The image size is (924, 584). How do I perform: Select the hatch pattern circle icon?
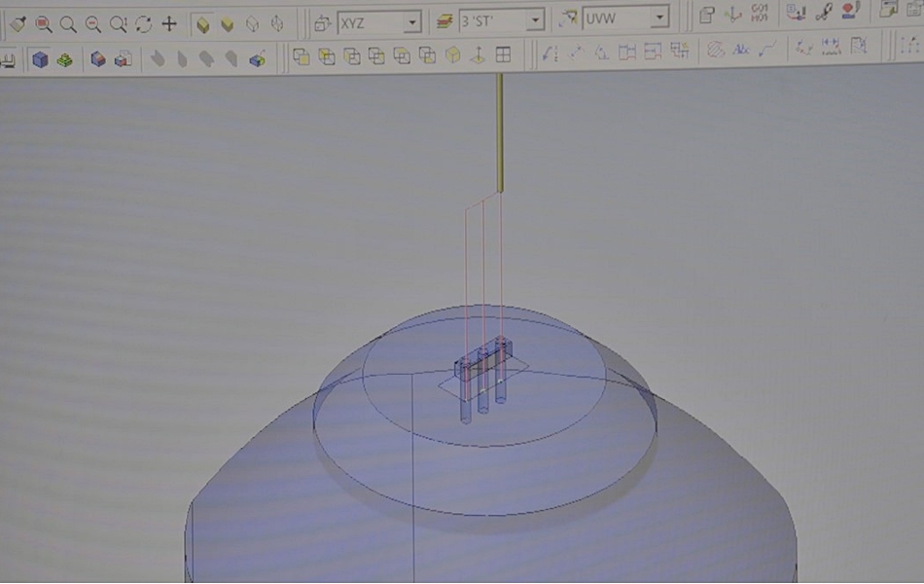point(716,50)
